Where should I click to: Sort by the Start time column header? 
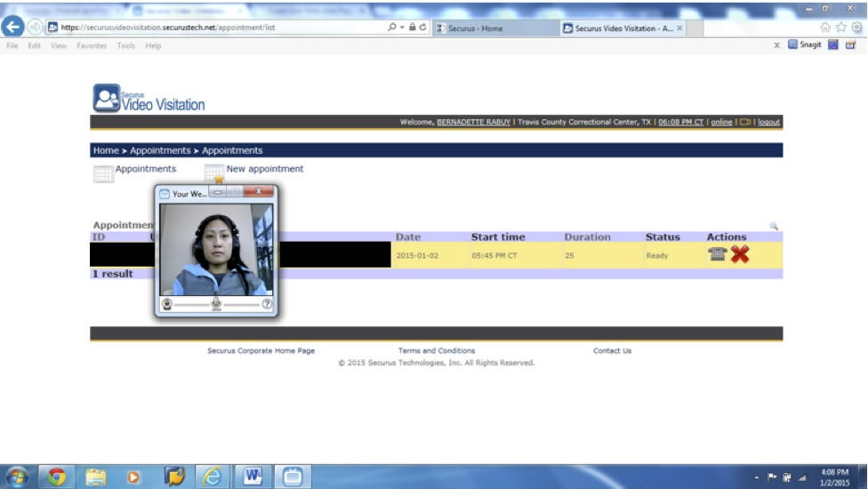[x=498, y=236]
